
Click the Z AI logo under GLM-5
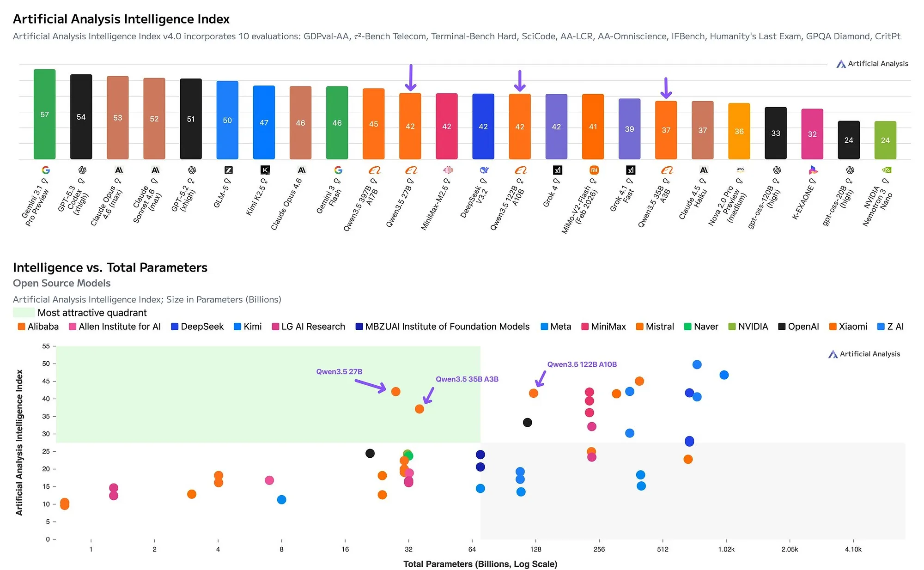[x=228, y=170]
